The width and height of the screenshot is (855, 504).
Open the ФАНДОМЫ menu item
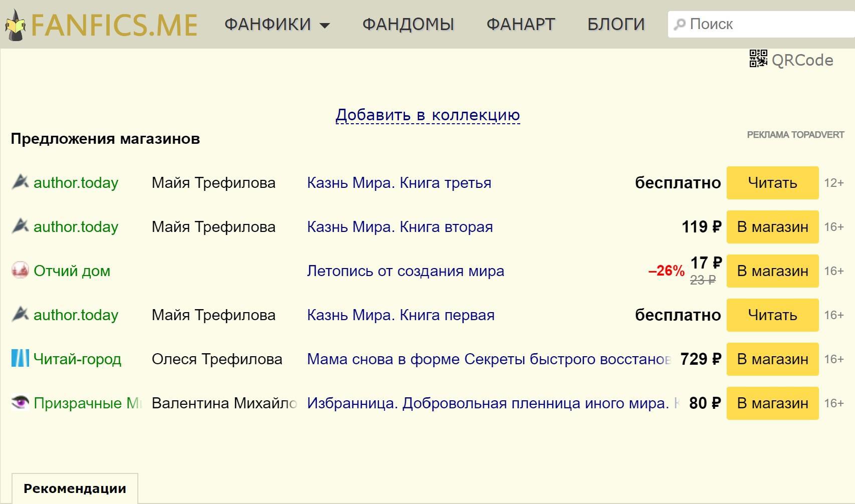click(x=408, y=24)
